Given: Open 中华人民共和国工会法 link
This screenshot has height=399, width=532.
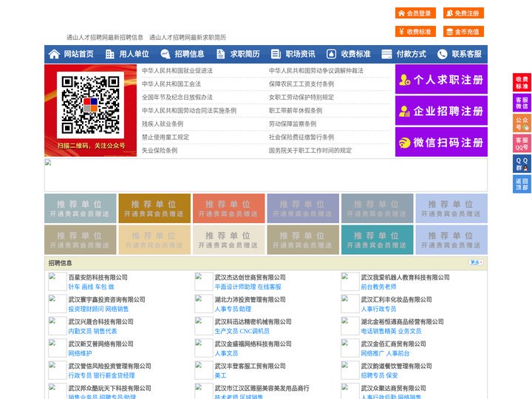Looking at the screenshot, I should click(x=171, y=83).
